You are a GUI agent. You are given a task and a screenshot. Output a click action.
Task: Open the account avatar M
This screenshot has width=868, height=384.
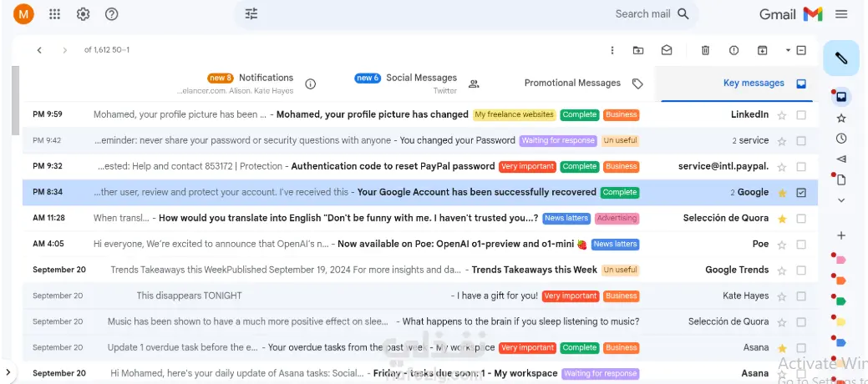[23, 14]
